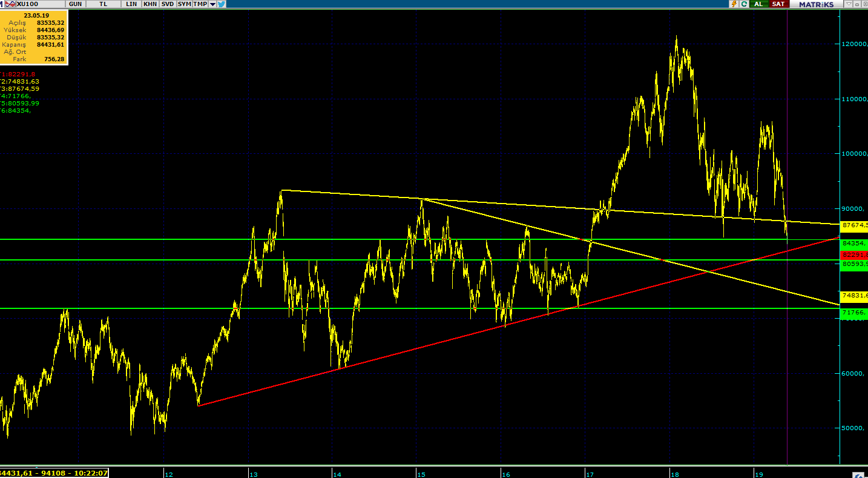868x478 pixels.
Task: Select the SVD toolbar item
Action: click(168, 4)
